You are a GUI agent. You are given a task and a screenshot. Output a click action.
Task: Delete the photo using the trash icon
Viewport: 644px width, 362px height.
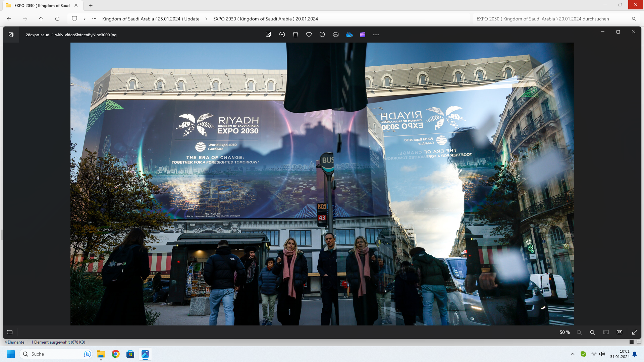(x=296, y=35)
